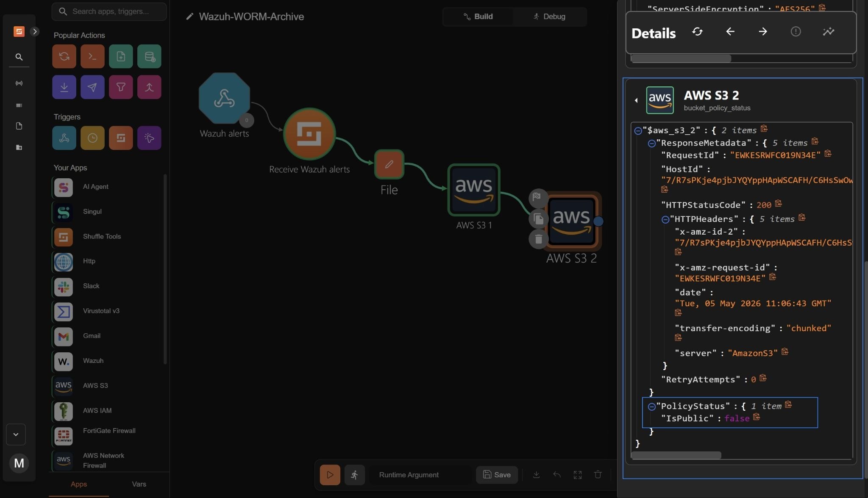Expand the bottom chevron-down button in the left rail
868x498 pixels.
(16, 434)
